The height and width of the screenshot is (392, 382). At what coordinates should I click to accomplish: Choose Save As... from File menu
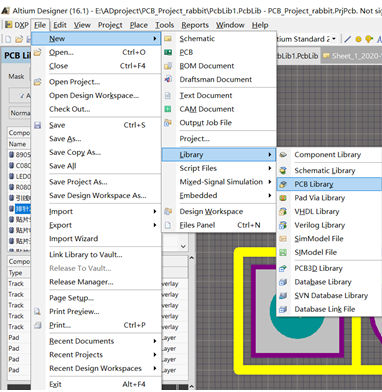(65, 139)
